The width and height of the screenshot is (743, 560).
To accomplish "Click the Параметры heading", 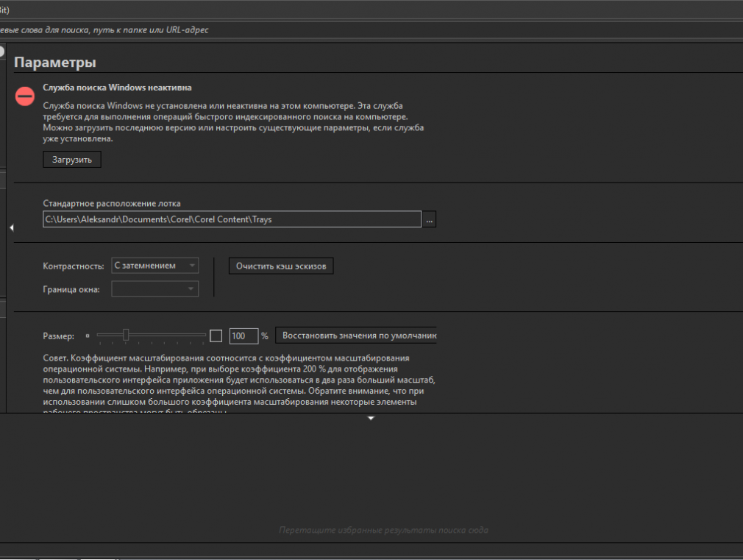I will click(x=55, y=62).
